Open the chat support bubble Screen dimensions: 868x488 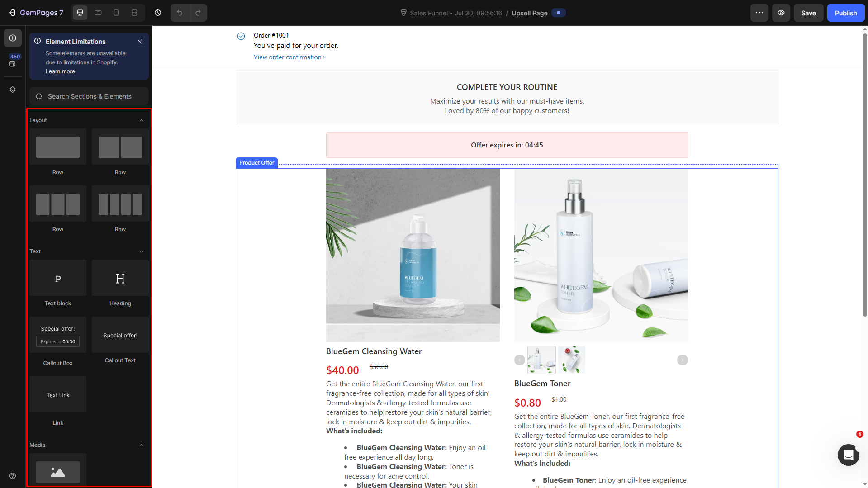[848, 455]
